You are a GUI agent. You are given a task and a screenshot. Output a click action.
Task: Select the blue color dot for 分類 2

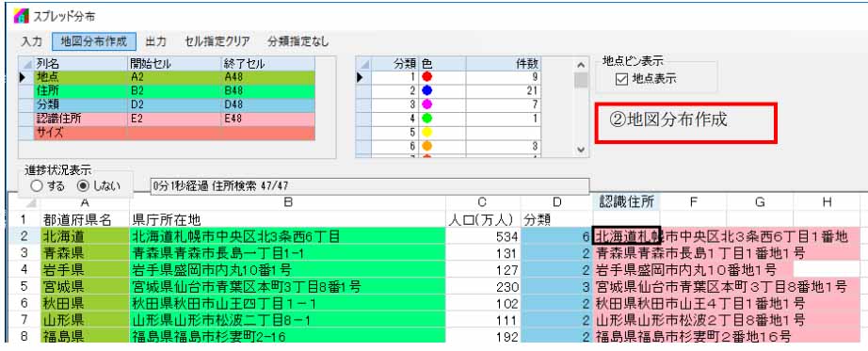click(426, 89)
